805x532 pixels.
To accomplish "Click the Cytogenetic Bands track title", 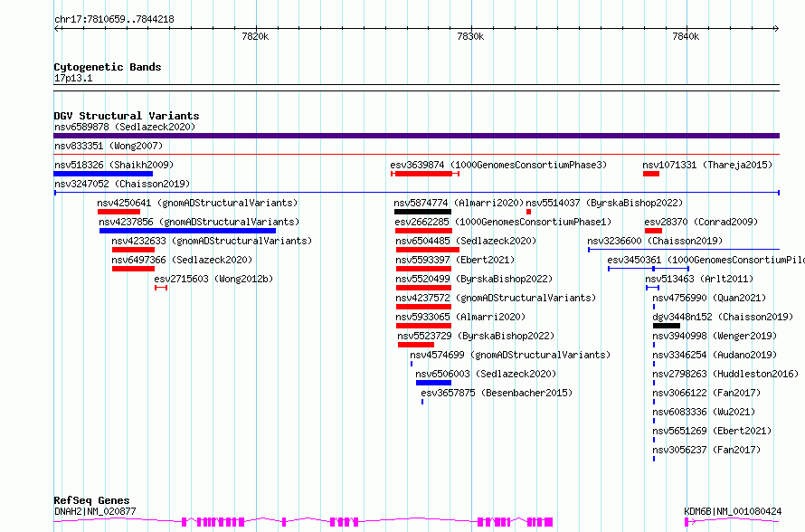I will 108,67.
